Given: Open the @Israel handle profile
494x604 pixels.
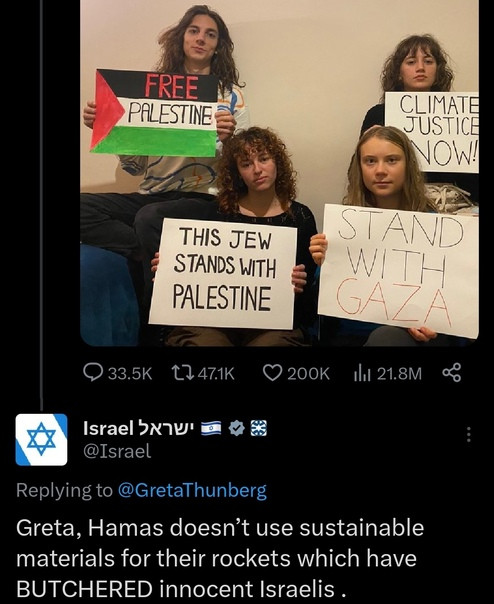Looking at the screenshot, I should pos(117,451).
